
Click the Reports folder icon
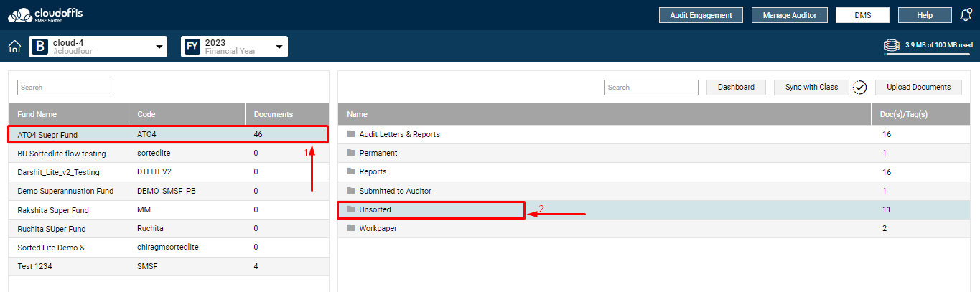351,171
